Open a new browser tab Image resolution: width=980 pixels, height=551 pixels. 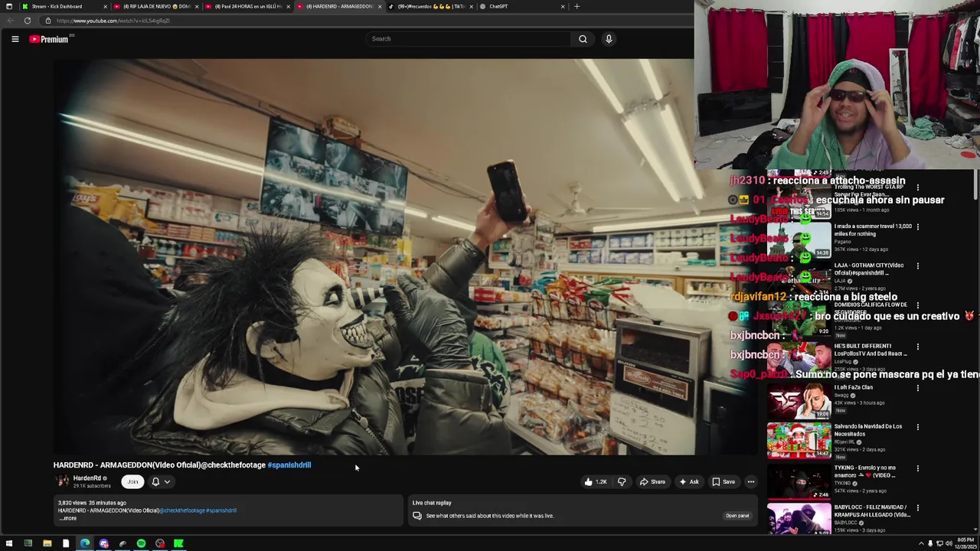click(x=577, y=6)
